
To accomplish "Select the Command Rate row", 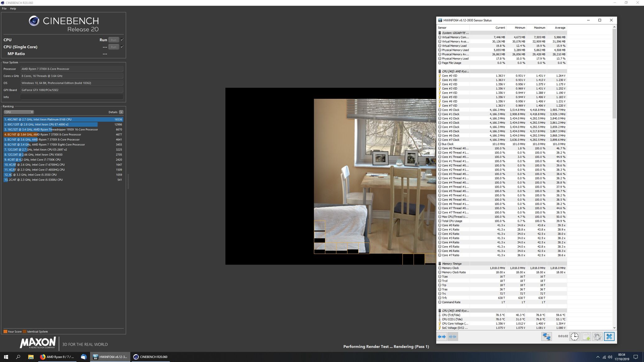I will [x=502, y=302].
